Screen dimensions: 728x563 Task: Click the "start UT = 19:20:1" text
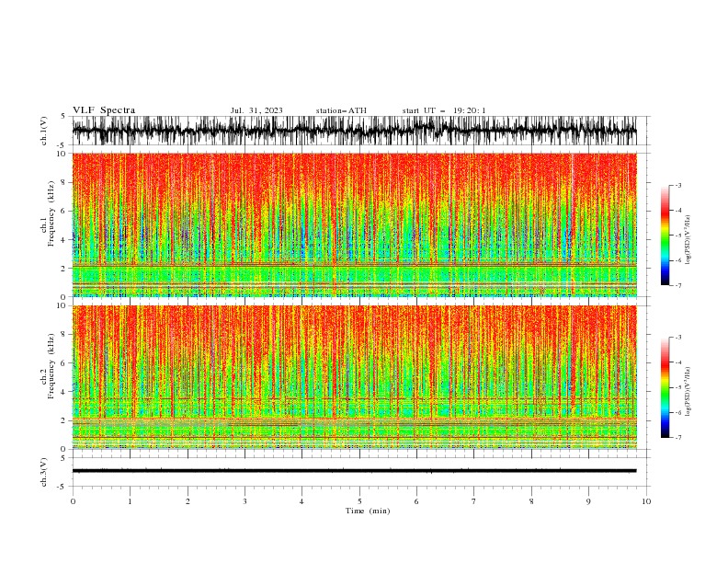[x=444, y=110]
